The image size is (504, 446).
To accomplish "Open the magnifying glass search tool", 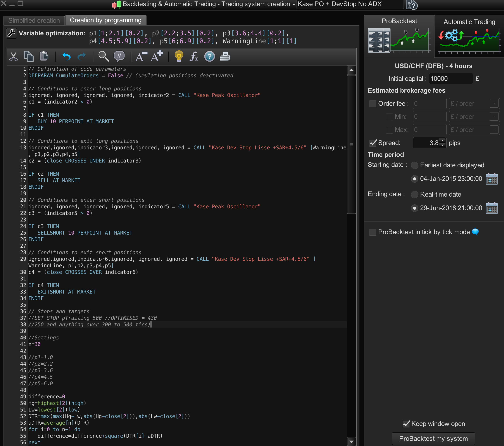I will click(104, 57).
